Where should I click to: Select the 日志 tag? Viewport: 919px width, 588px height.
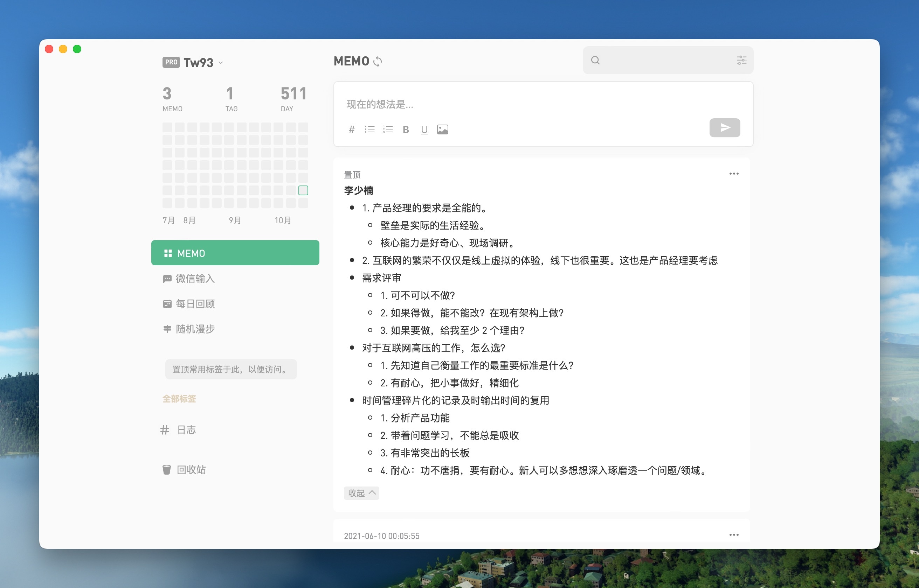click(186, 429)
